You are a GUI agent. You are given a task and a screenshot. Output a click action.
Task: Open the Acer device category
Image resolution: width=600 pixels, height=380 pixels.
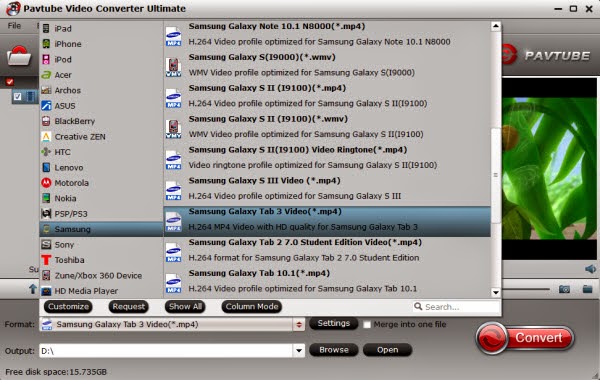[101, 75]
